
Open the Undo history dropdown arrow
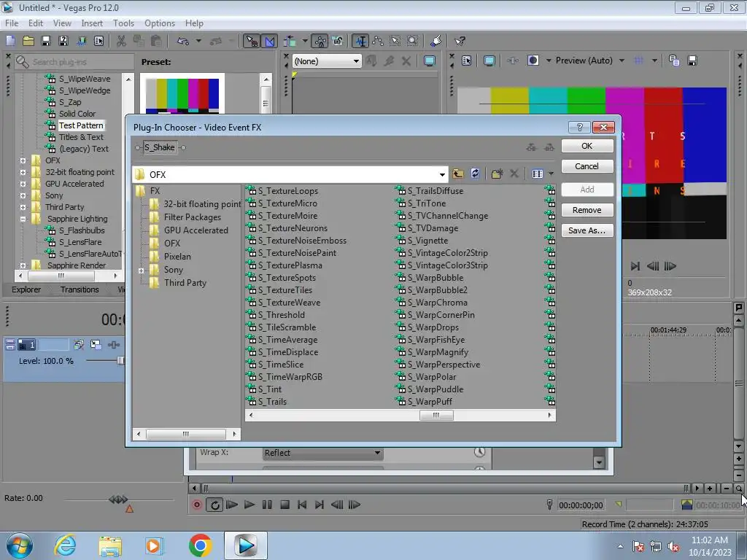pos(198,41)
